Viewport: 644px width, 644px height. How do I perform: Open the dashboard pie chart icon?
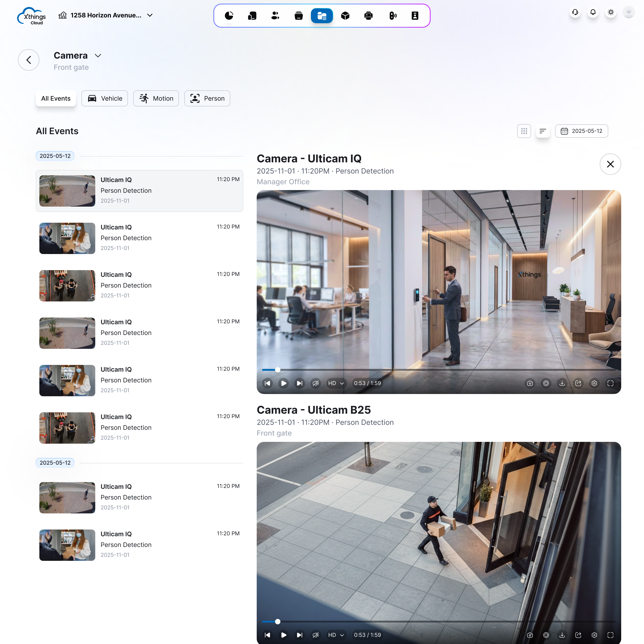[229, 16]
